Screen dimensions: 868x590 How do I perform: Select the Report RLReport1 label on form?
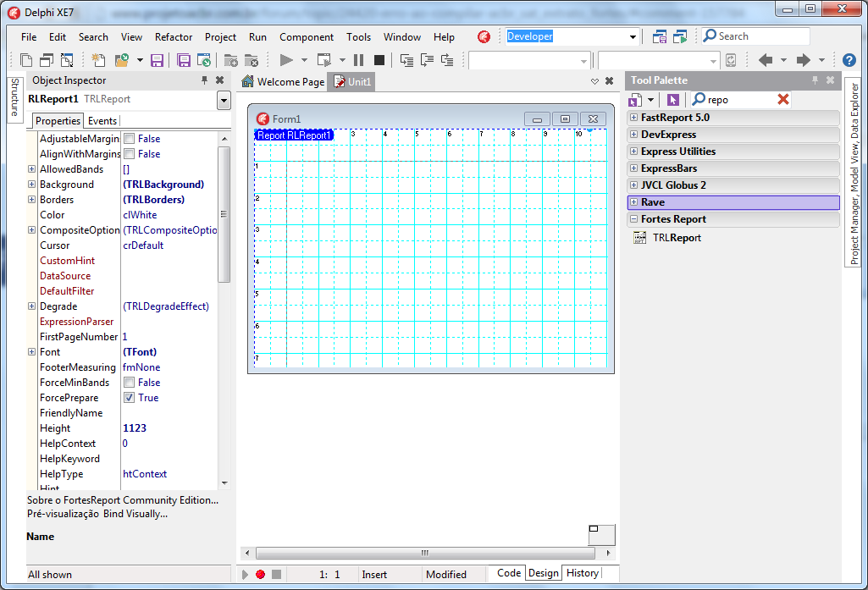tap(294, 135)
